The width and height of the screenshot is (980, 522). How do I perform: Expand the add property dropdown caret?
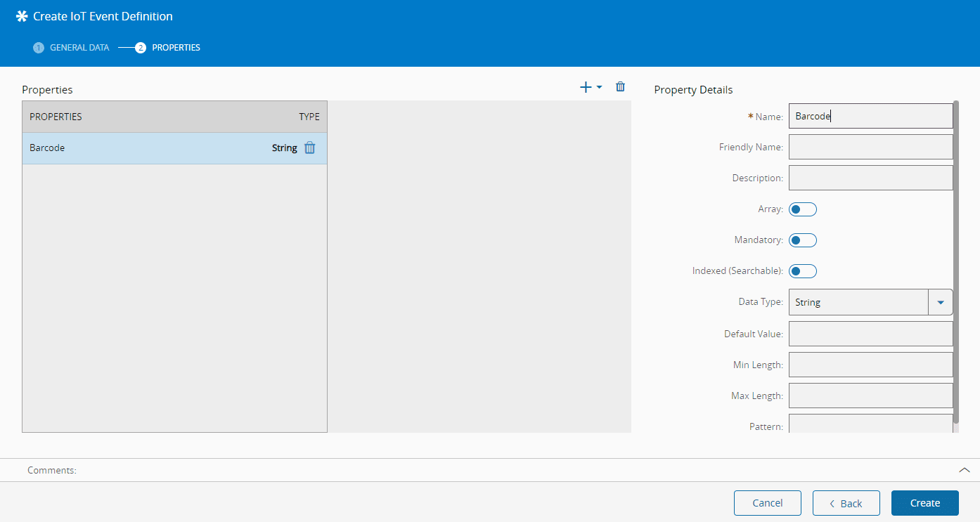[600, 88]
